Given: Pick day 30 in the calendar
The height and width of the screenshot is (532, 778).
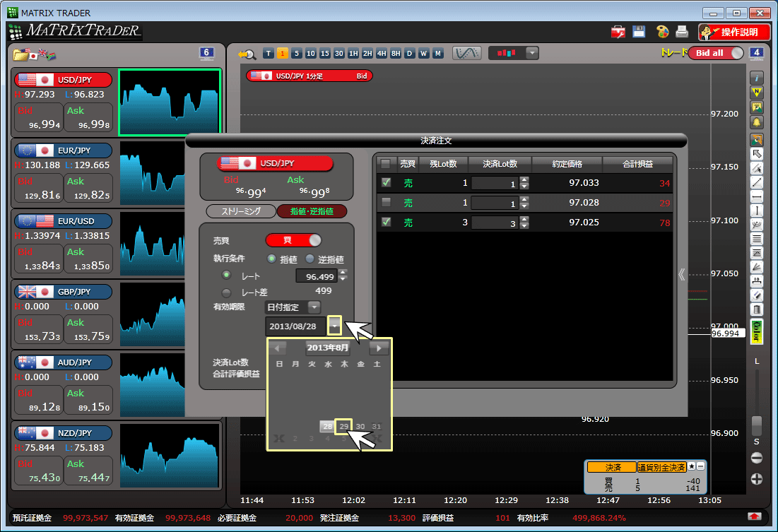Looking at the screenshot, I should 360,426.
